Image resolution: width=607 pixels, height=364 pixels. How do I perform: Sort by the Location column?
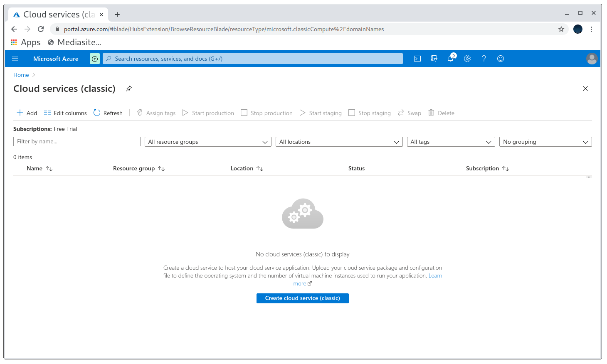[247, 168]
